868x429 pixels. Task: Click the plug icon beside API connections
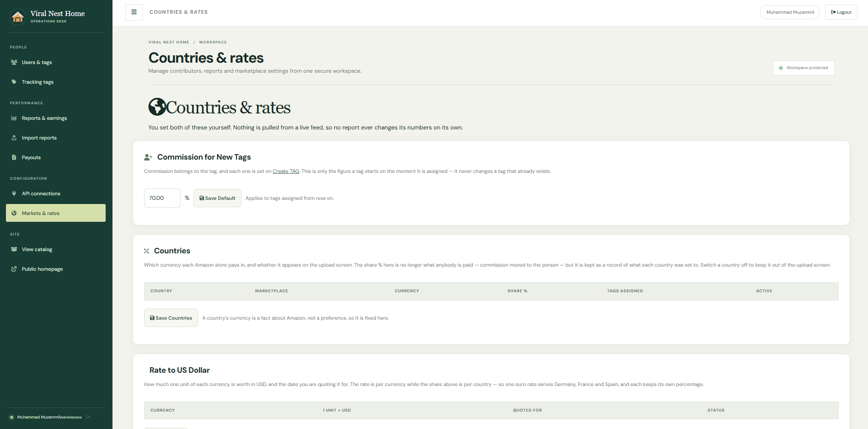click(x=14, y=193)
